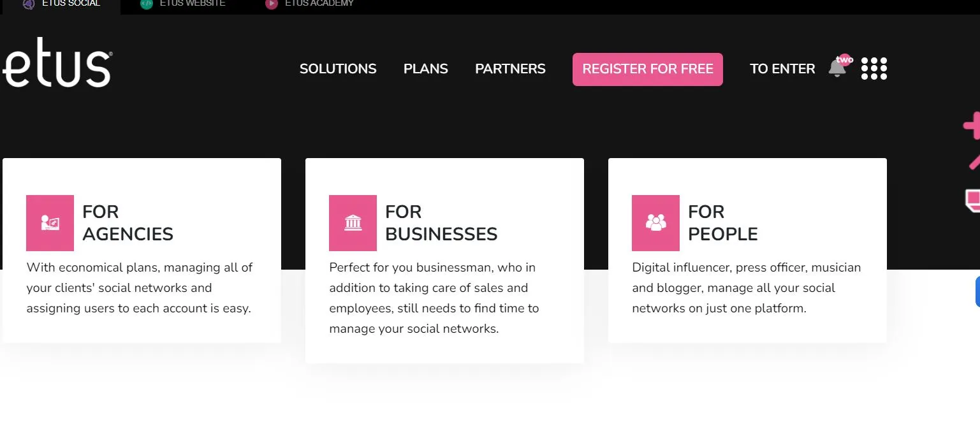Image resolution: width=980 pixels, height=429 pixels.
Task: Click the Etus Website code icon
Action: tap(147, 3)
